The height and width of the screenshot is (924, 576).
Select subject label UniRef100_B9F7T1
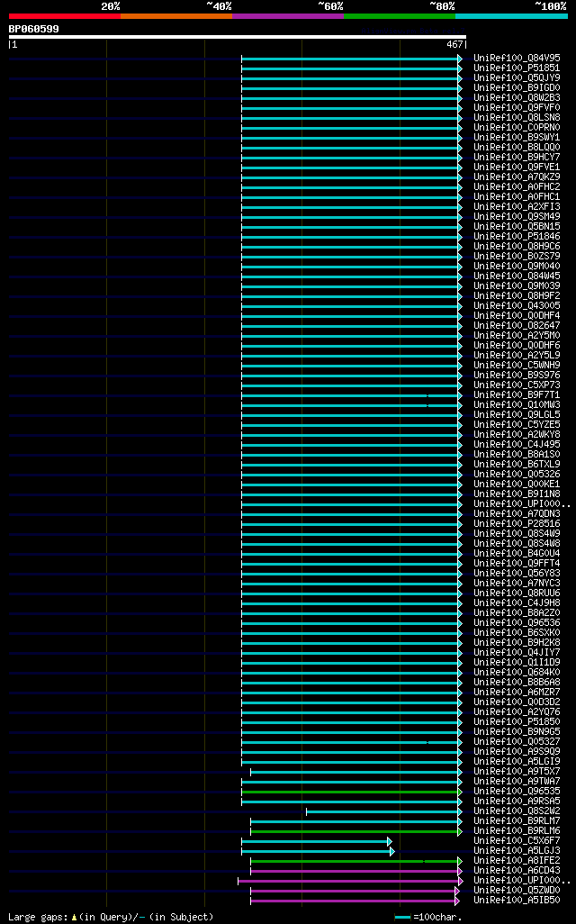517,394
